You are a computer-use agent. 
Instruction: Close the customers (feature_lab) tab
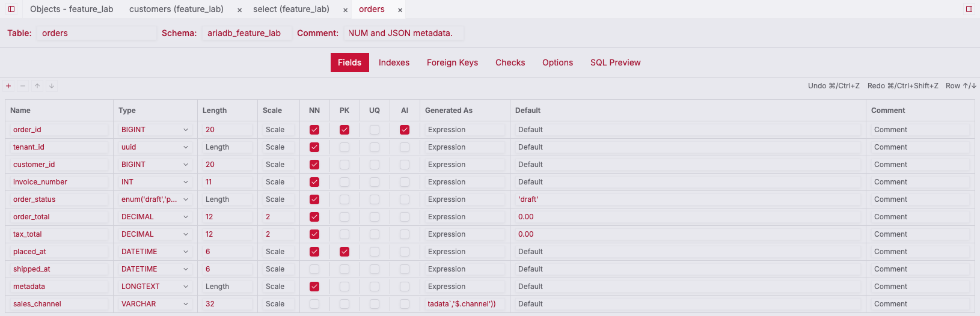(239, 10)
